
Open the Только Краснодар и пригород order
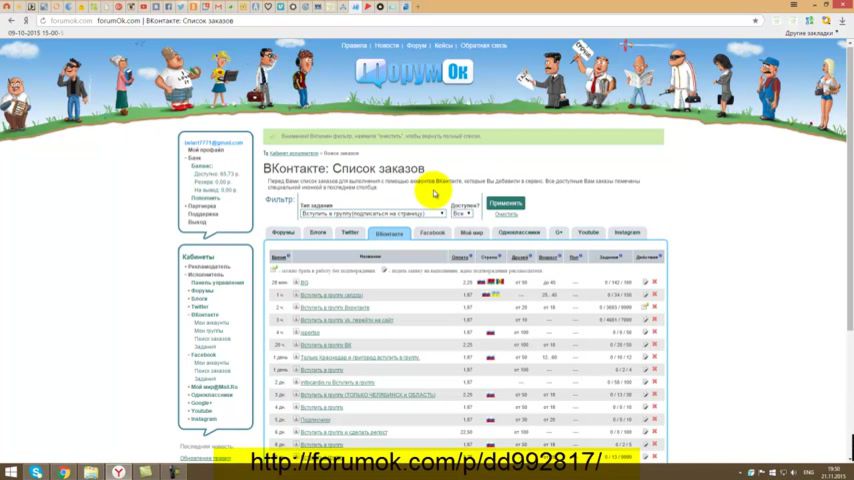[x=359, y=358]
